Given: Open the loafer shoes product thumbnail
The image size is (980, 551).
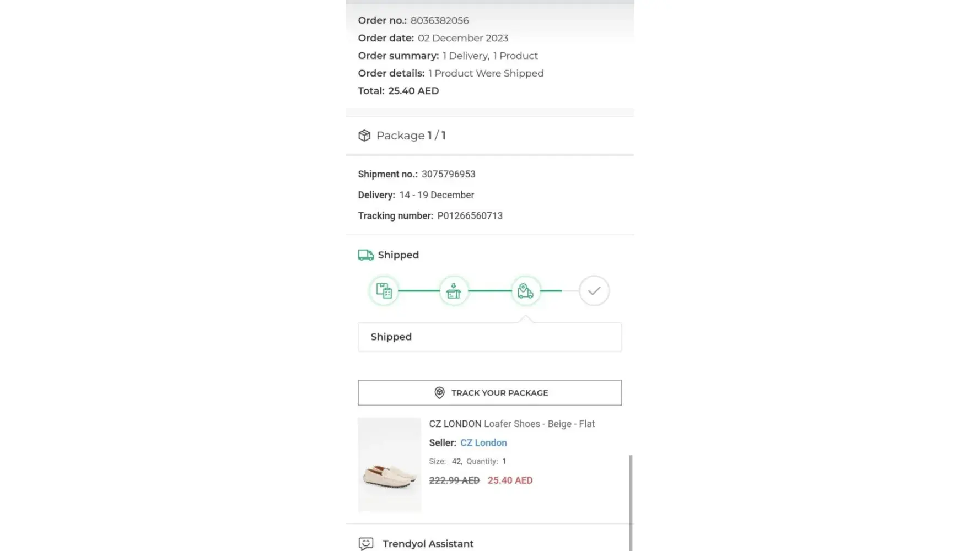Looking at the screenshot, I should click(389, 465).
